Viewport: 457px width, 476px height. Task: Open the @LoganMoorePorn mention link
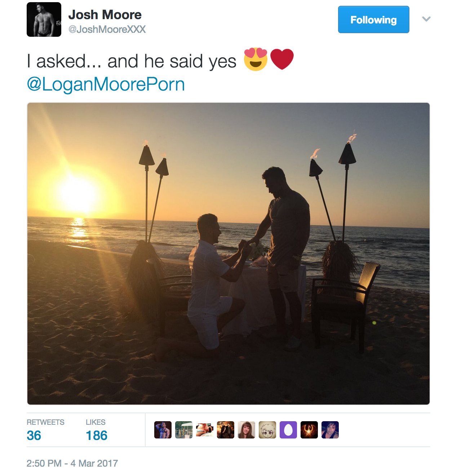coord(106,84)
